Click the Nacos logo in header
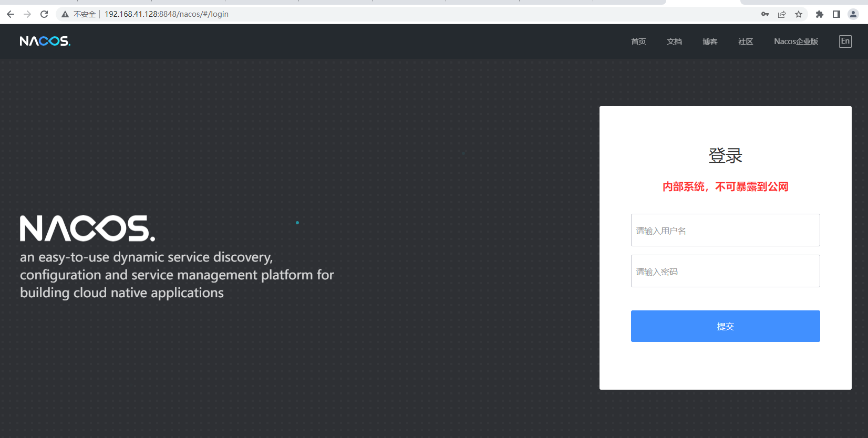This screenshot has width=868, height=438. point(45,41)
